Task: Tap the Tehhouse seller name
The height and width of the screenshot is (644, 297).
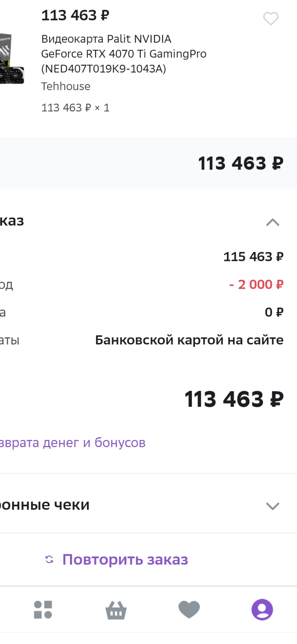Action: [66, 86]
